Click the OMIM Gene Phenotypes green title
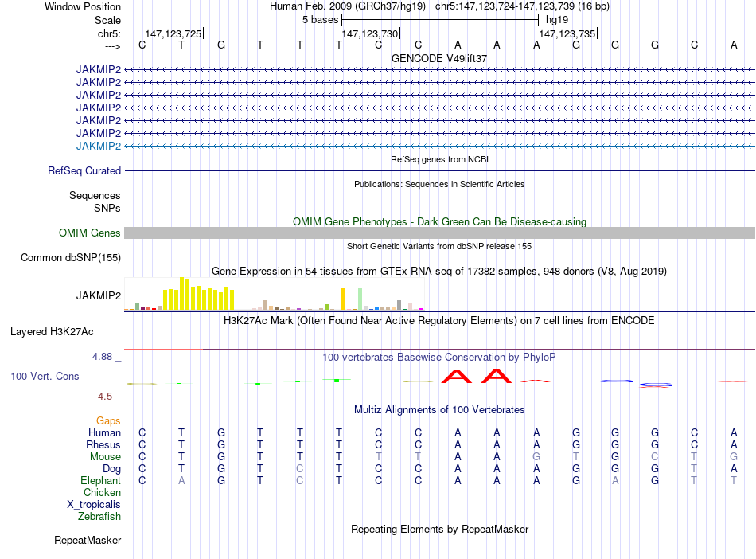The image size is (756, 559). coord(440,221)
